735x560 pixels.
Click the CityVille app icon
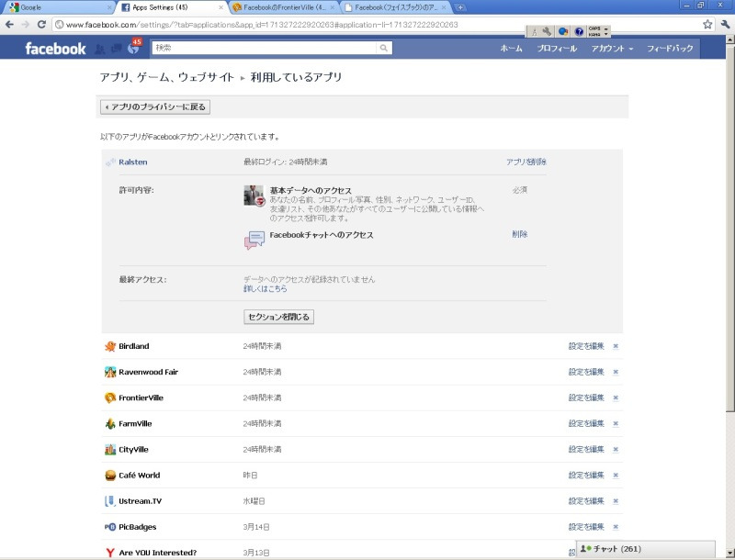click(110, 450)
